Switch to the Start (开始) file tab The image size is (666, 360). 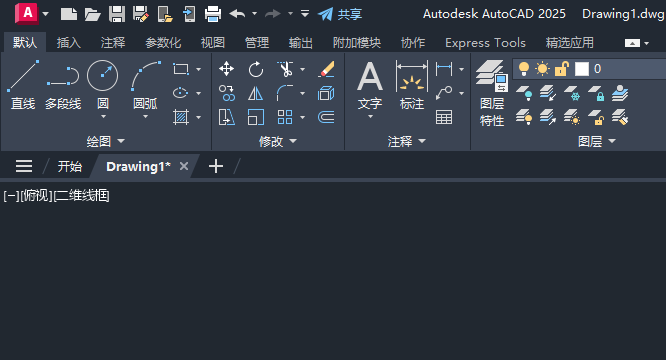coord(70,166)
